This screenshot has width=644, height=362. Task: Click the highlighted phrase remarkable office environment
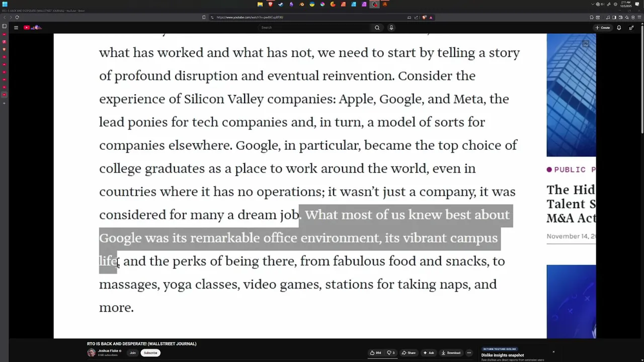tap(285, 238)
